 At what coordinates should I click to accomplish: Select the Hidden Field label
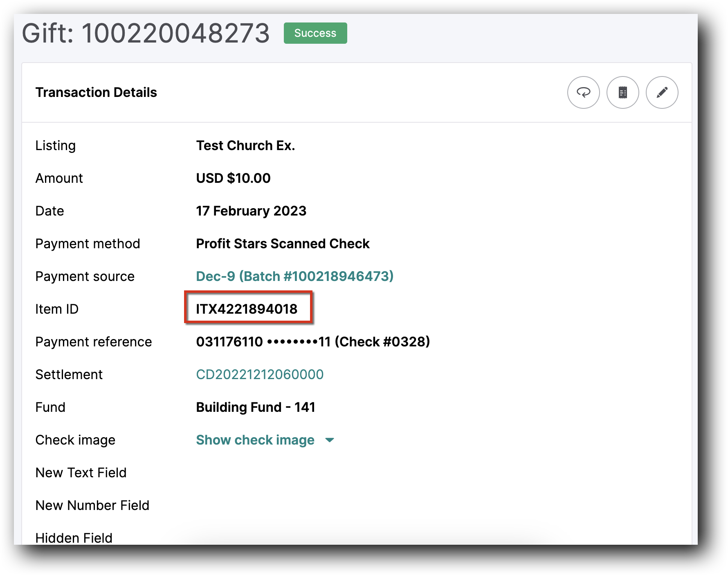74,538
